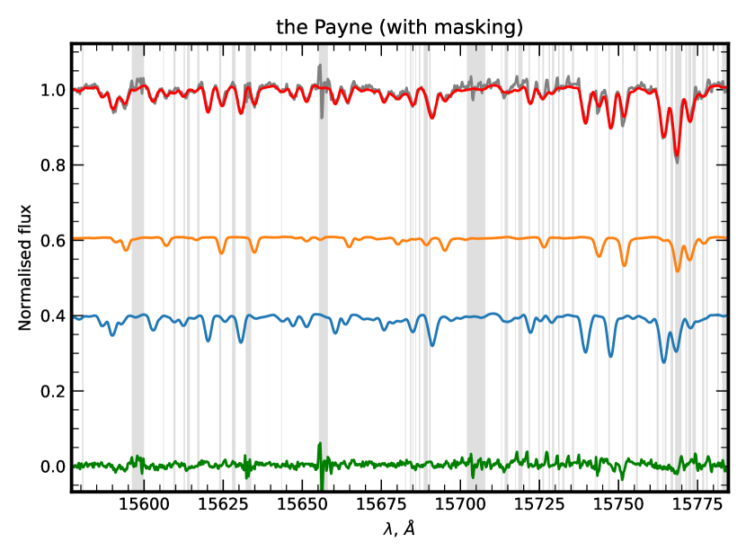Click the x-axis tick label 15675
This screenshot has height=560, width=746.
pos(381,504)
